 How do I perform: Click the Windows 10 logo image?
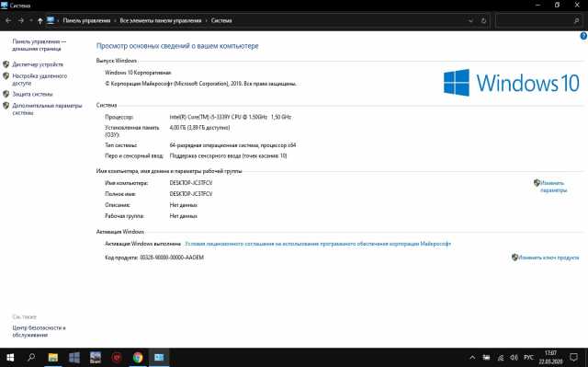coord(512,83)
